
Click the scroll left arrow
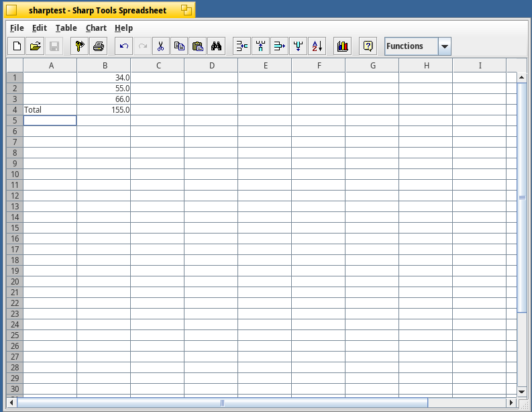pyautogui.click(x=11, y=403)
